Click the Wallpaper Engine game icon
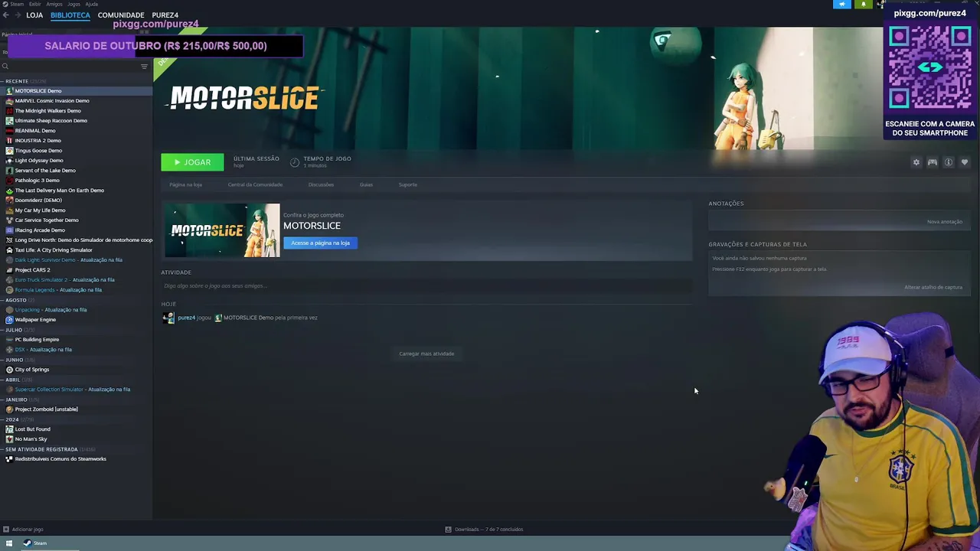The width and height of the screenshot is (980, 551). (x=9, y=320)
